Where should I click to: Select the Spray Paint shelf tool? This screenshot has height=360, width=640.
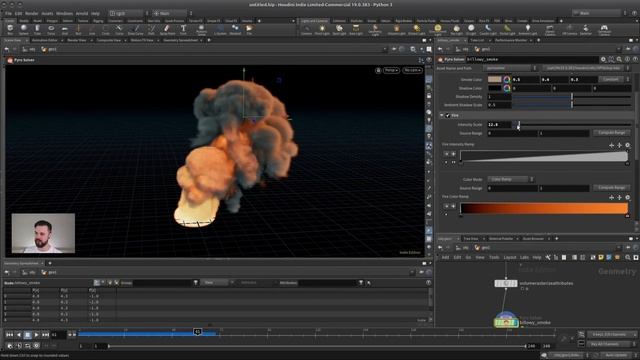tap(167, 29)
